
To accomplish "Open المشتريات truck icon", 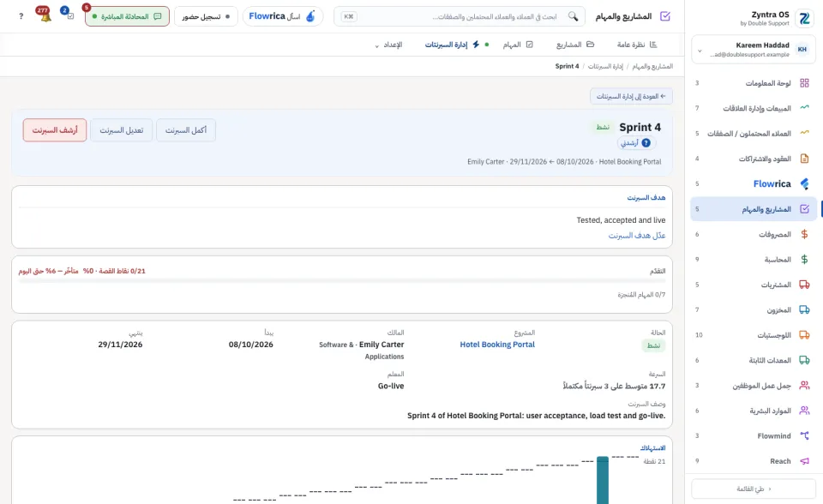I will [804, 285].
